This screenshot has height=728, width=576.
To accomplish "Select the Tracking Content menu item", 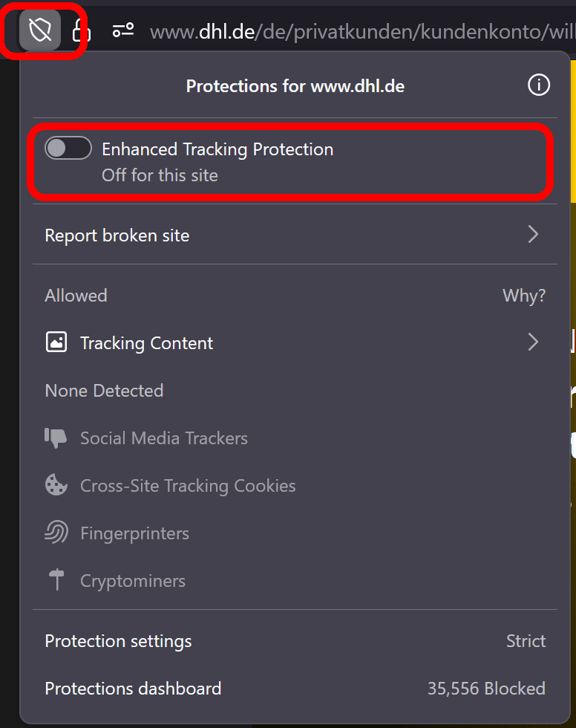I will coord(147,343).
